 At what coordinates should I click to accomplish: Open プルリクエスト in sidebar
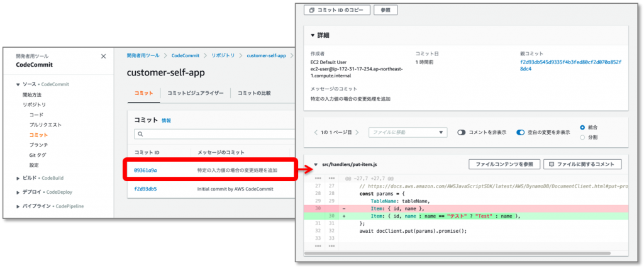pyautogui.click(x=45, y=125)
